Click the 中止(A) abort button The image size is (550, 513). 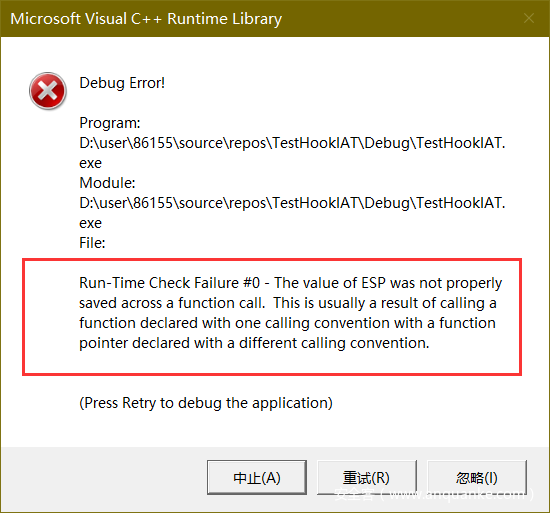pyautogui.click(x=257, y=477)
